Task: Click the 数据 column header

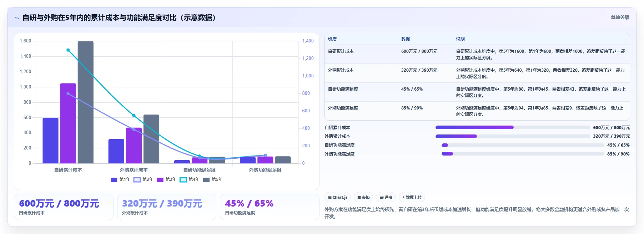Action: pos(406,39)
